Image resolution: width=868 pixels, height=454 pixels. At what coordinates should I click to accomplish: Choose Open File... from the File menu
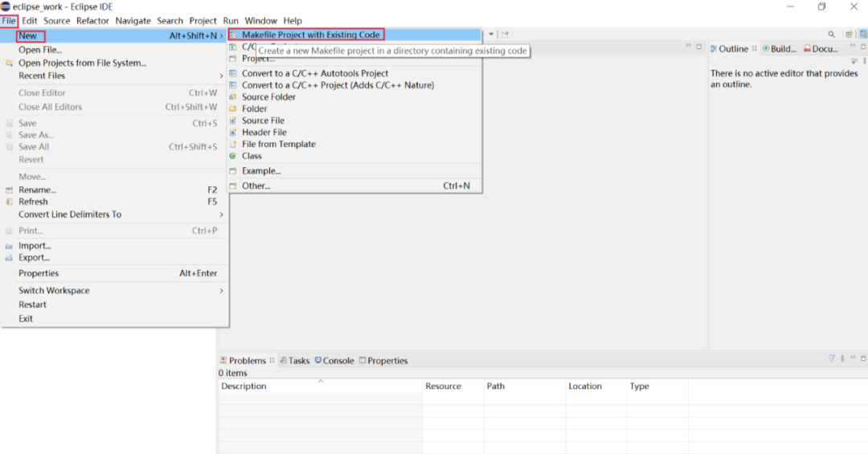point(115,50)
